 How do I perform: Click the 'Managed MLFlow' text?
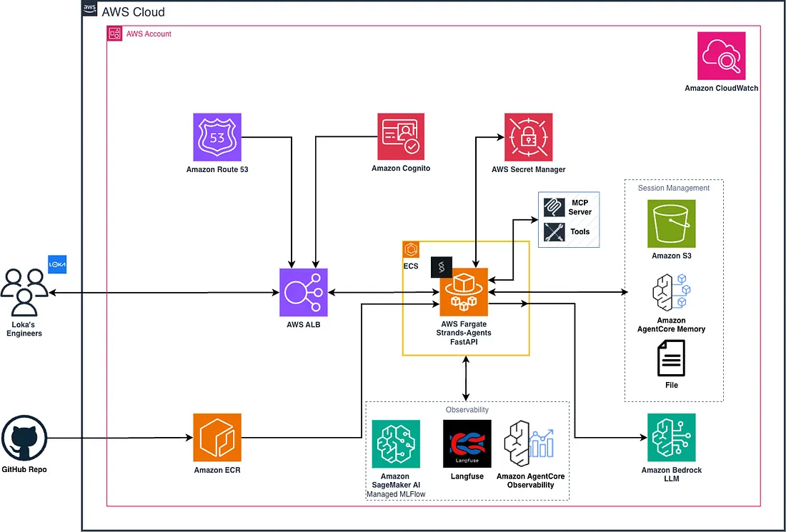click(x=396, y=494)
